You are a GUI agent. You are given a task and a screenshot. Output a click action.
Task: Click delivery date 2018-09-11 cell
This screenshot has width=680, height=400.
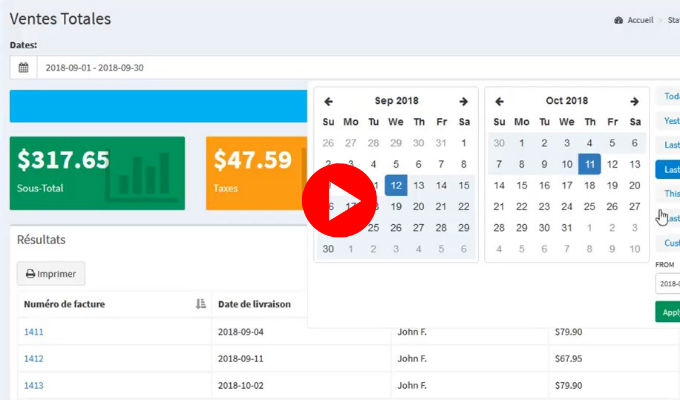tap(241, 359)
